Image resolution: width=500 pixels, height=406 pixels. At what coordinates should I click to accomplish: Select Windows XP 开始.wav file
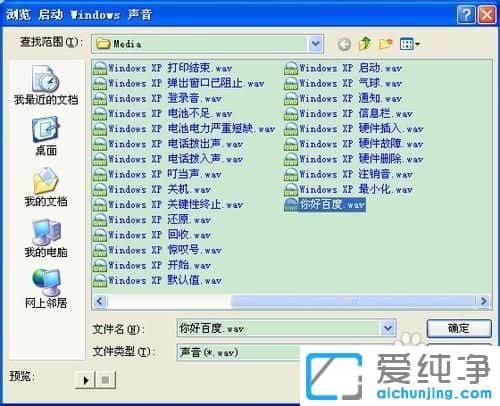[x=152, y=265]
